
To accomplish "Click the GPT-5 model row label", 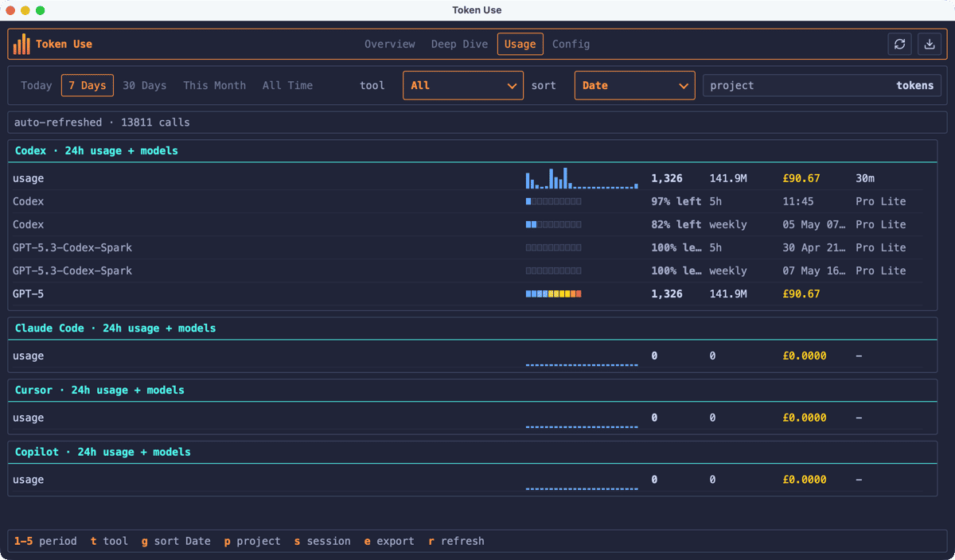I will (x=29, y=294).
